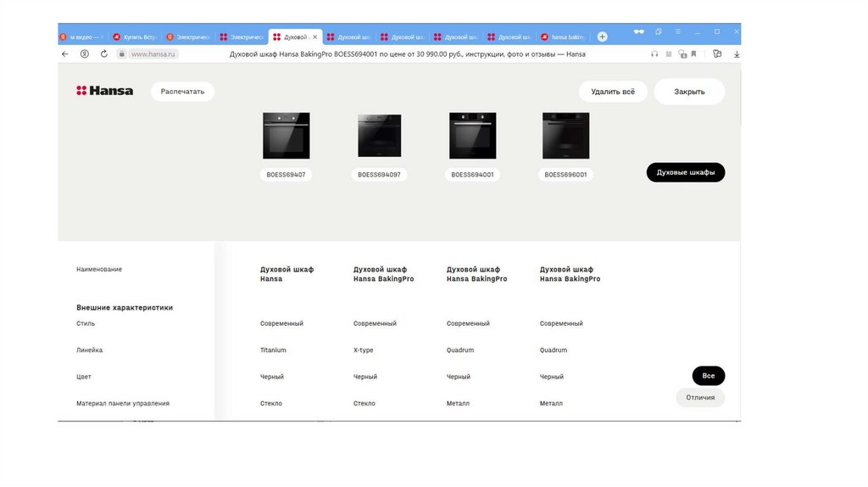Go back with the browser back arrow
Image resolution: width=868 pixels, height=487 pixels.
click(x=64, y=53)
